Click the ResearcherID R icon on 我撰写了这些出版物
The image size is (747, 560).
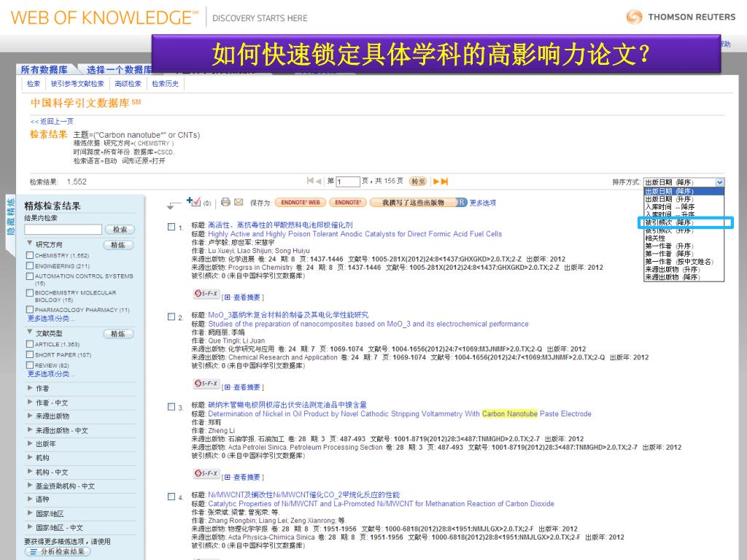pos(462,203)
